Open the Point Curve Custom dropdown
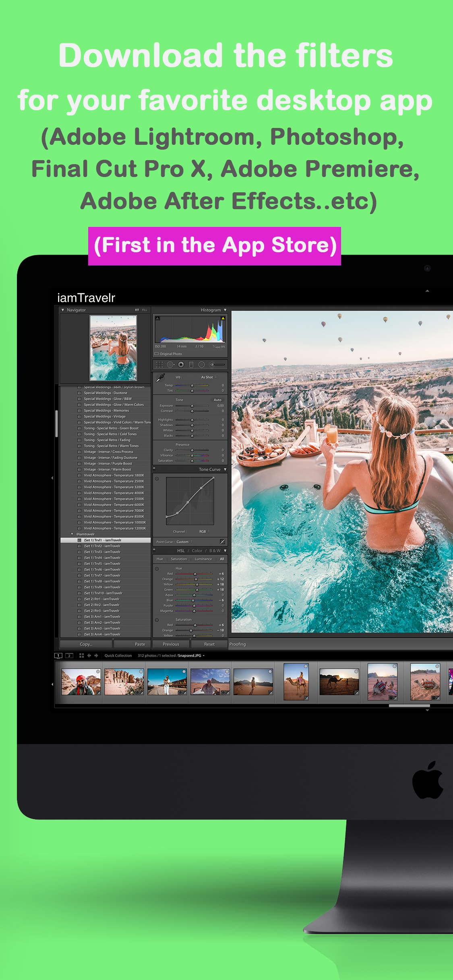 pos(184,542)
